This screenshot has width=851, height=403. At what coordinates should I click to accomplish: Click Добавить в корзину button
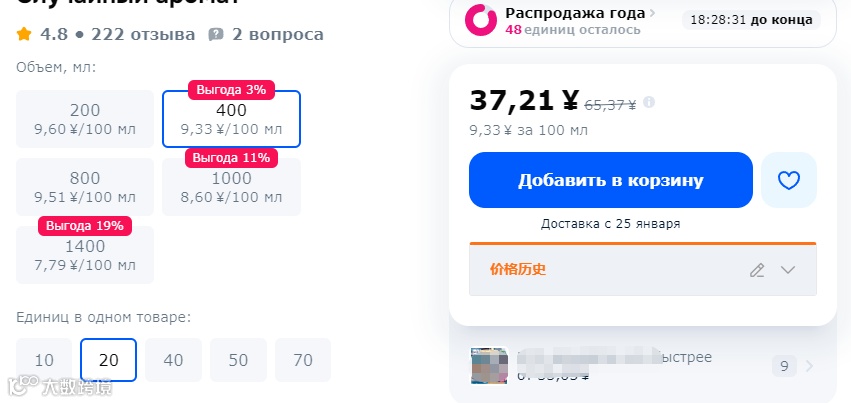pos(611,180)
